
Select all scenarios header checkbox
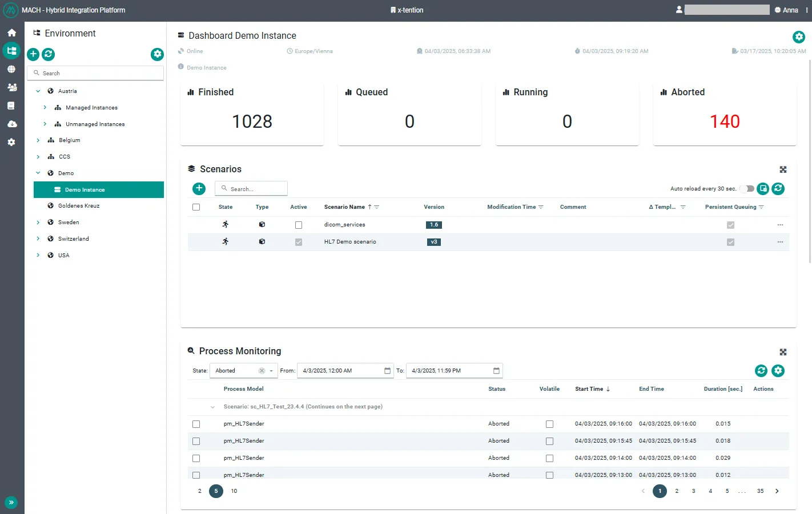pos(196,207)
